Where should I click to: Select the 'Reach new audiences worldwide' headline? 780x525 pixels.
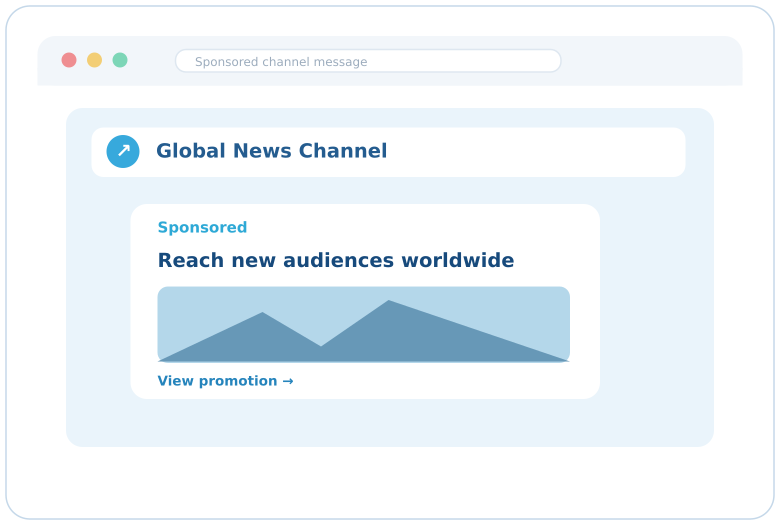click(336, 260)
